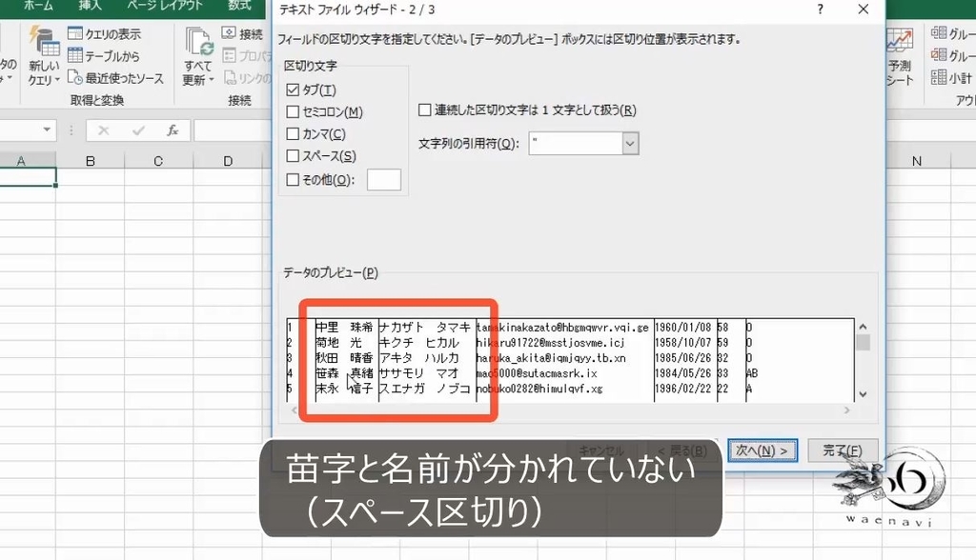Click the 新しいクエリ icon
Viewport: 976px width, 560px height.
pyautogui.click(x=44, y=42)
